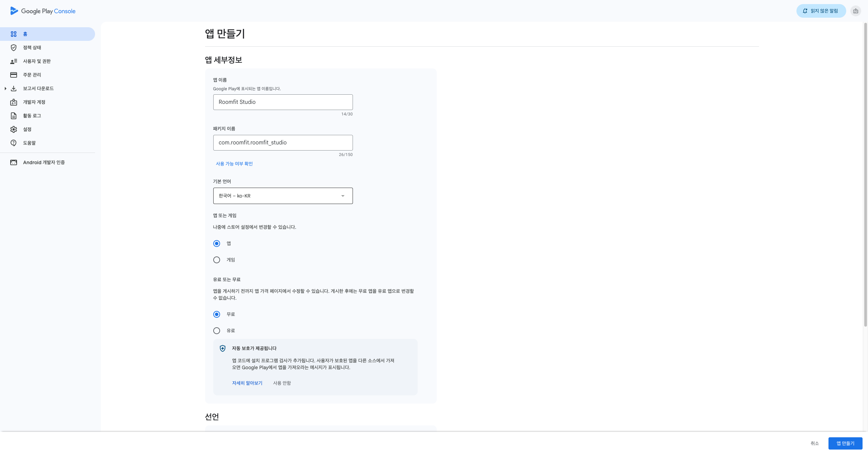Open the 홈 menu item
Screen dimensions: 868x455
47,34
